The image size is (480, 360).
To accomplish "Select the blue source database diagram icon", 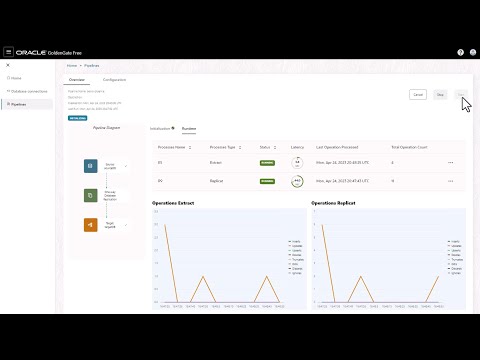I will 90,166.
